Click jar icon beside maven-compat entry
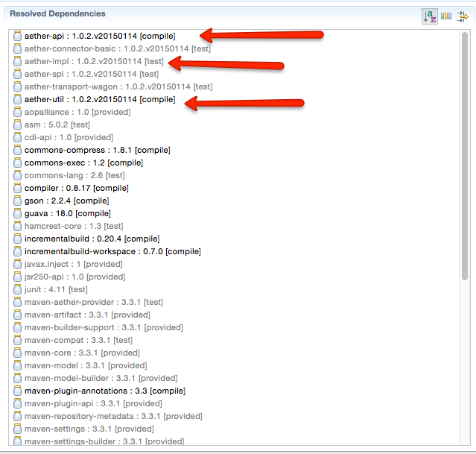 point(18,340)
